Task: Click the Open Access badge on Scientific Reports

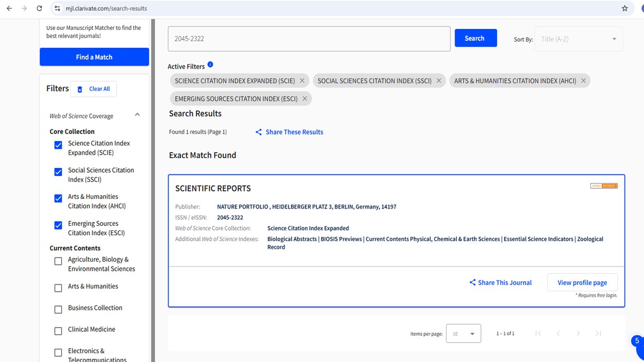Action: click(x=604, y=186)
